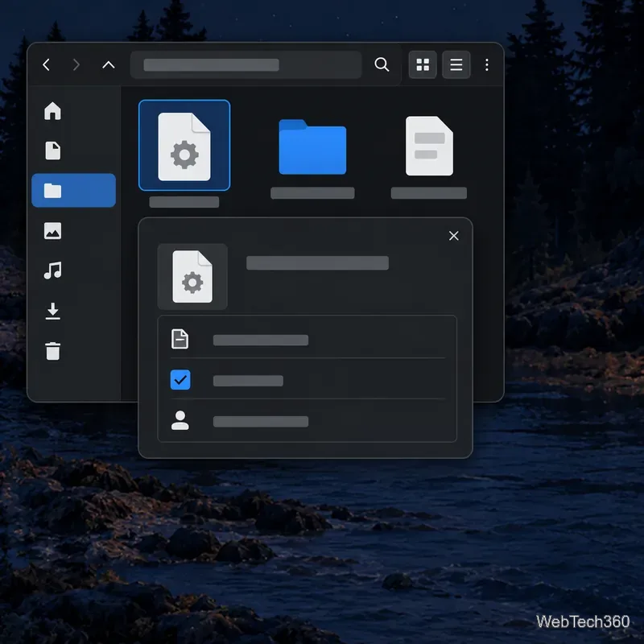Select the highlighted folder sidebar item

(73, 191)
